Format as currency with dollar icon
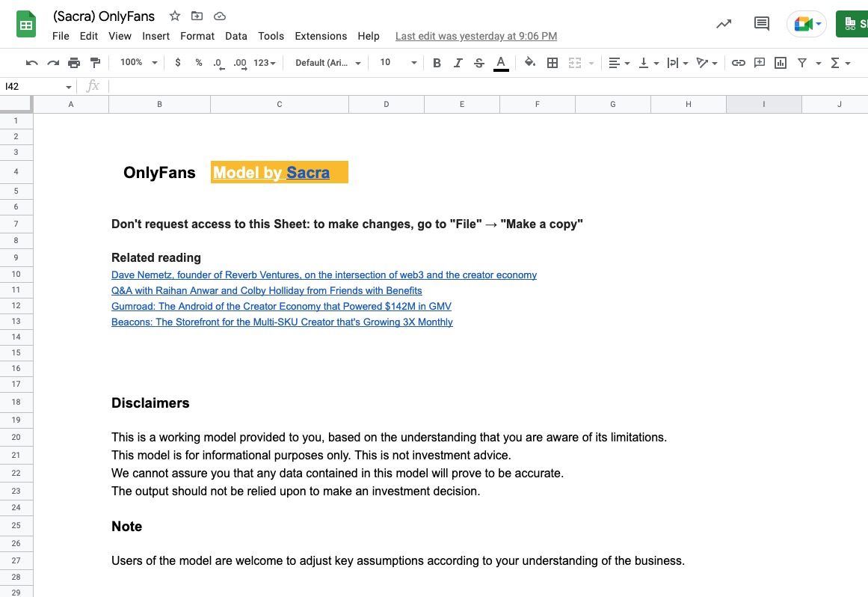Screen dimensions: 868x597 [178, 63]
